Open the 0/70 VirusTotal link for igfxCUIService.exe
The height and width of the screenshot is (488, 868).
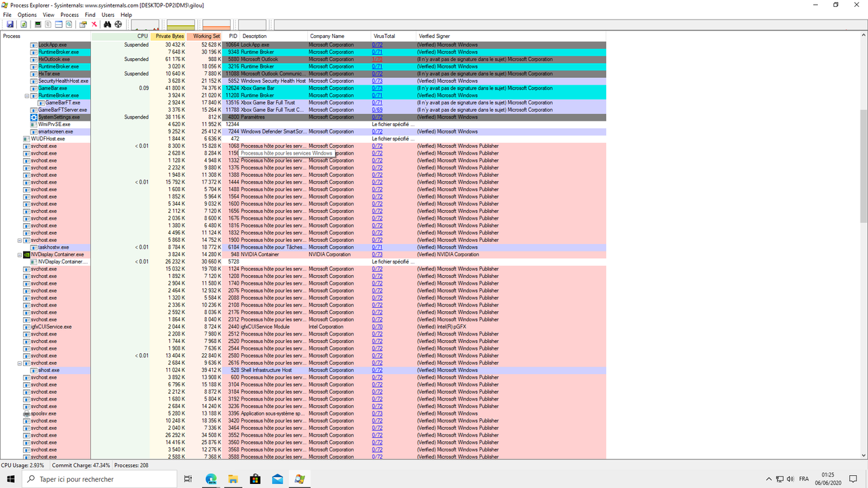tap(377, 327)
